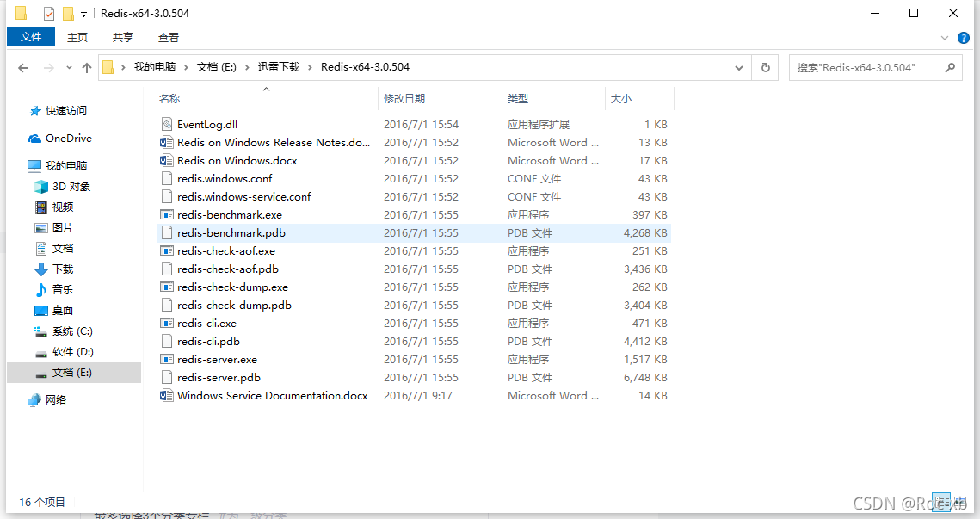The height and width of the screenshot is (519, 980).
Task: Open the 视频 folder in sidebar
Action: point(54,207)
